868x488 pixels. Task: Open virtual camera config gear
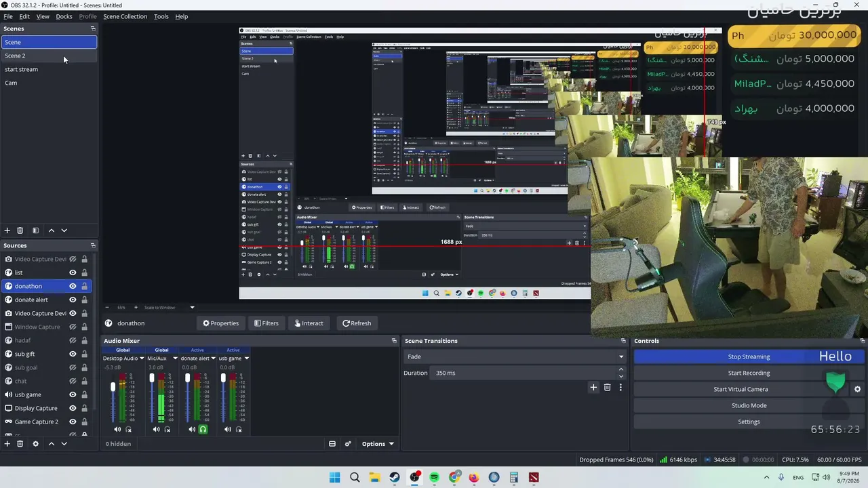(x=857, y=389)
